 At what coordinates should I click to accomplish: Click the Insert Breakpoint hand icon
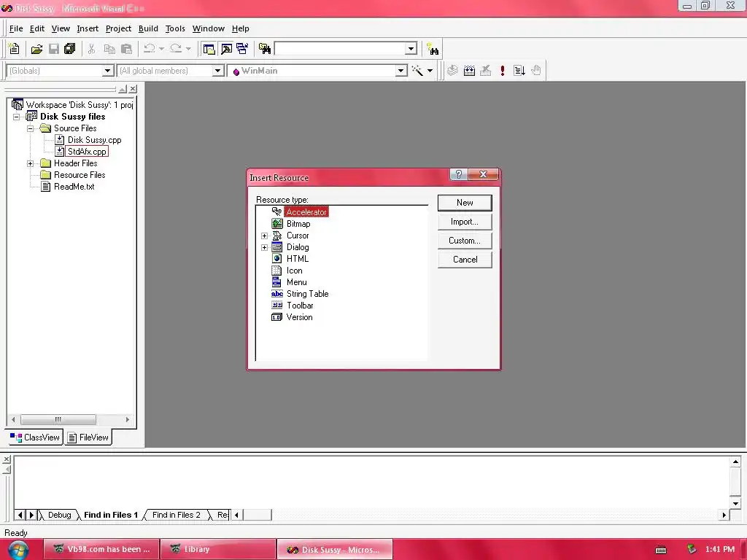click(x=536, y=71)
